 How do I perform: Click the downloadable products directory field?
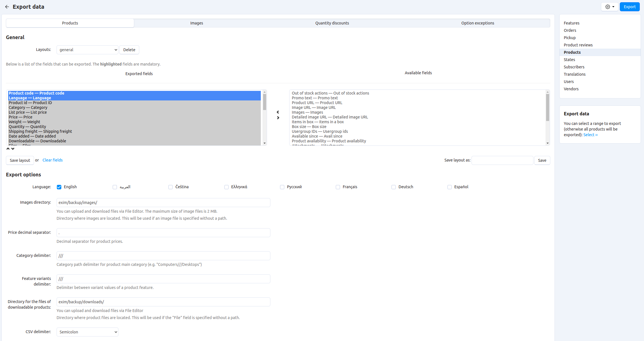point(163,302)
